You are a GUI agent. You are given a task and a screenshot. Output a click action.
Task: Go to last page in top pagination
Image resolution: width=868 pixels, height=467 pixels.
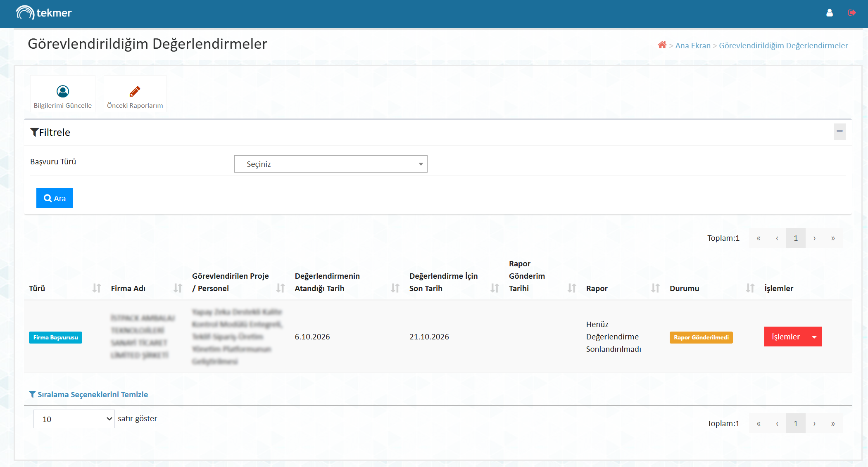(x=833, y=238)
